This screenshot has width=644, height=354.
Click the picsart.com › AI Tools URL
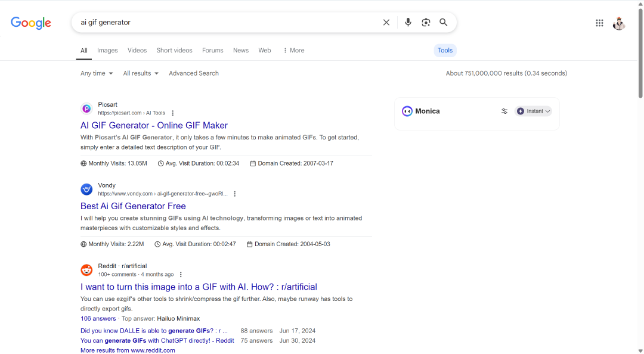[x=131, y=113]
